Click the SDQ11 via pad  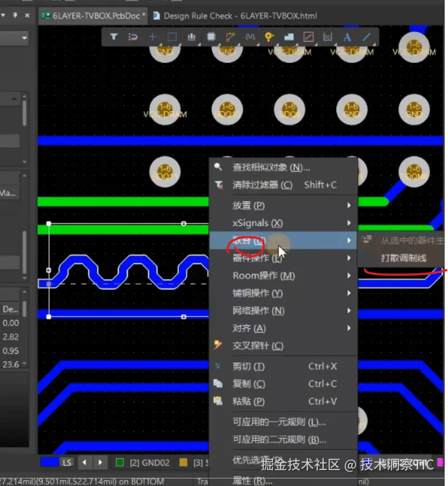[165, 172]
